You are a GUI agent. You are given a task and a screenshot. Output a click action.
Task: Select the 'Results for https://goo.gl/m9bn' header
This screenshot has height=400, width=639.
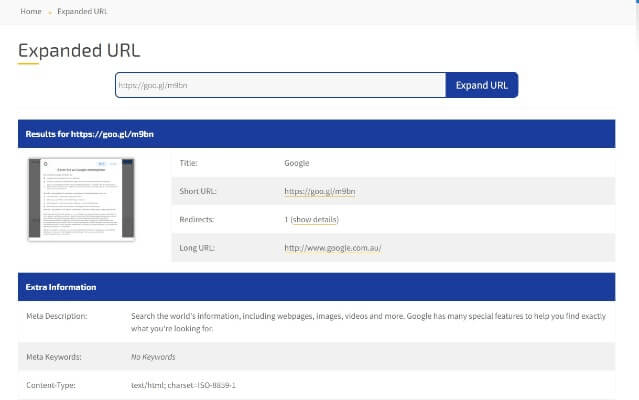90,134
